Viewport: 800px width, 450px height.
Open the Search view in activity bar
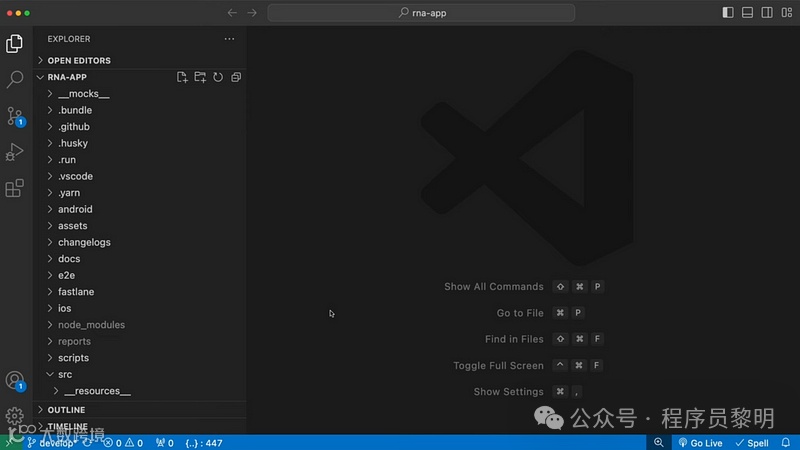pos(14,79)
